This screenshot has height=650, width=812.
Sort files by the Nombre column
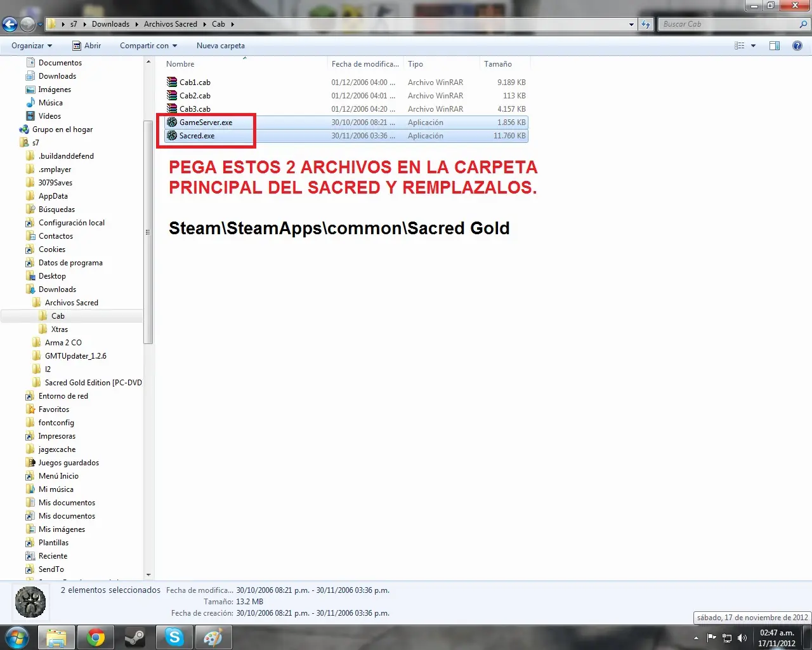click(x=245, y=64)
